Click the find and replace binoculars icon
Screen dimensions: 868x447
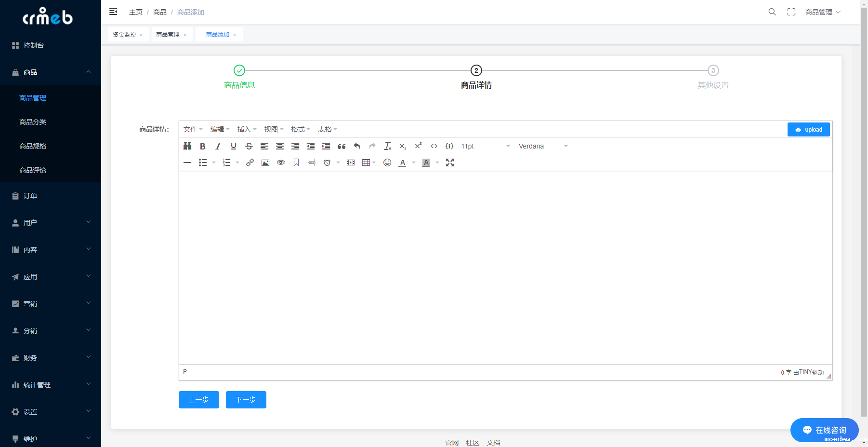coord(187,146)
